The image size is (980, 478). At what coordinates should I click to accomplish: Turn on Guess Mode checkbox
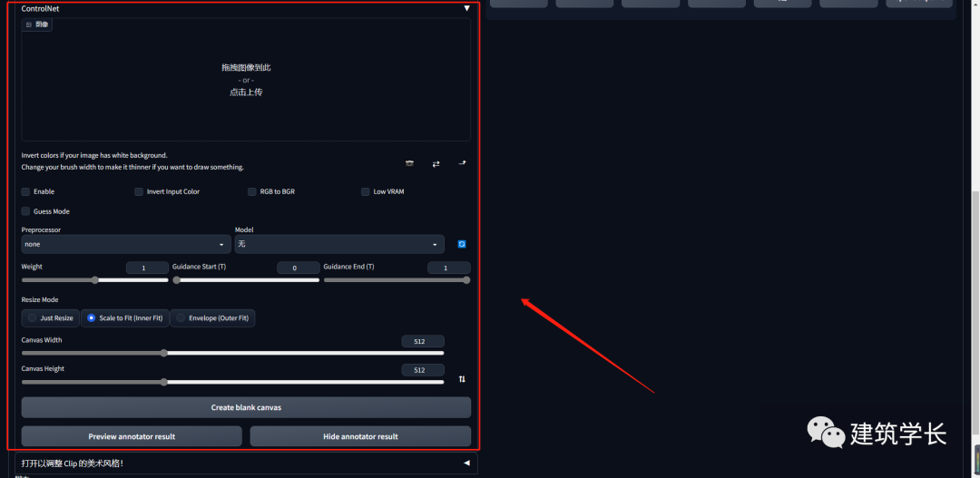pyautogui.click(x=25, y=212)
